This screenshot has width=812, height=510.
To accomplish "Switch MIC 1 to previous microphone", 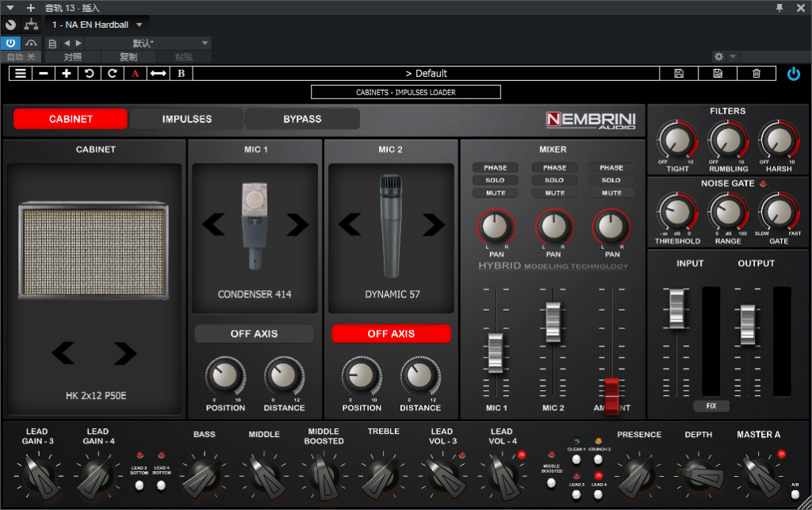I will [213, 224].
